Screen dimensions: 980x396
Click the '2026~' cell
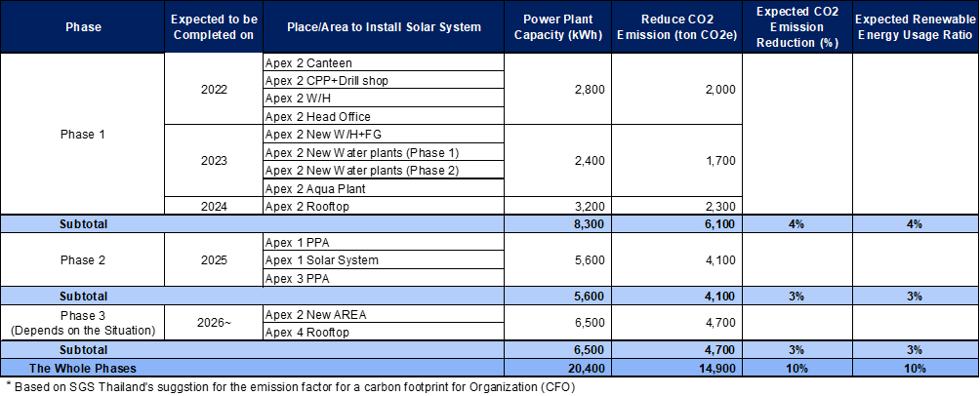[214, 322]
